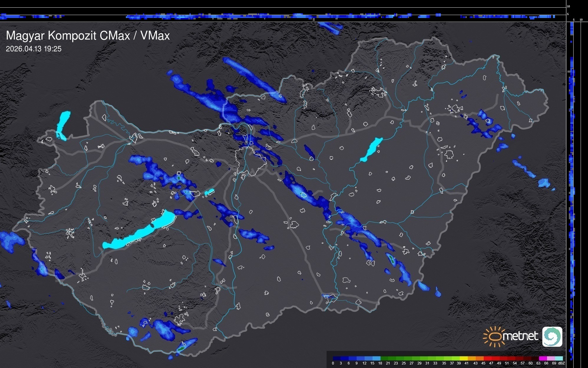Select the magenta 63 dBZ legend swatch
This screenshot has height=368, width=588.
[543, 358]
